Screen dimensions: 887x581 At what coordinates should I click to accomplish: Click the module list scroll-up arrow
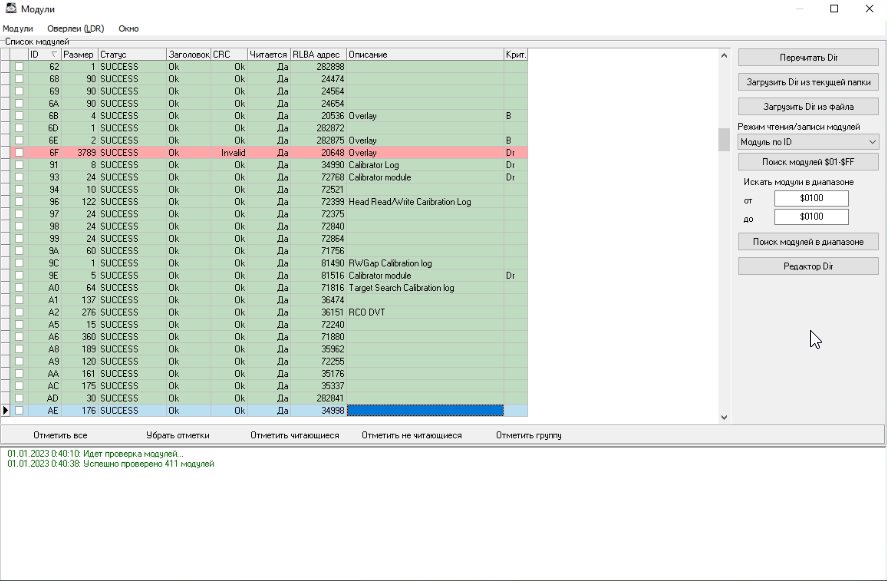point(723,55)
